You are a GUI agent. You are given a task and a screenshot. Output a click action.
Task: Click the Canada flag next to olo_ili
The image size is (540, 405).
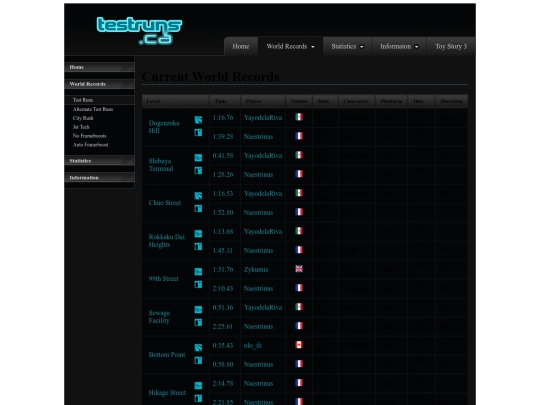(299, 345)
